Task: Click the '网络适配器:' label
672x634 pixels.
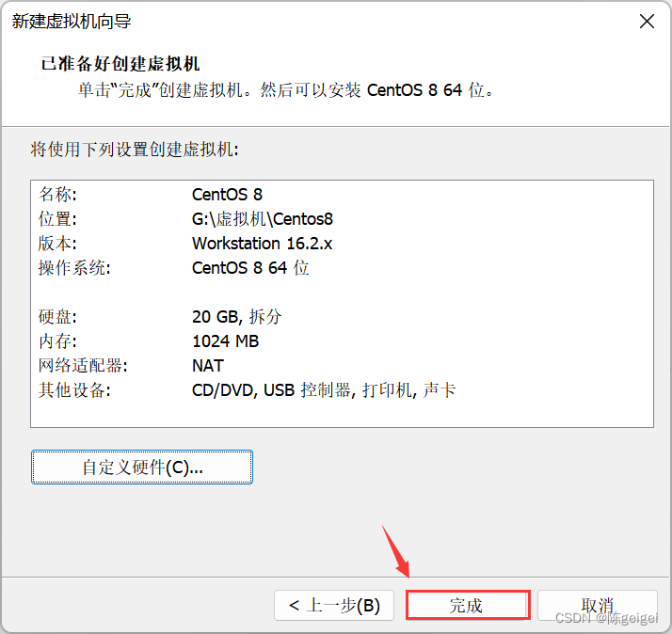Action: point(83,365)
